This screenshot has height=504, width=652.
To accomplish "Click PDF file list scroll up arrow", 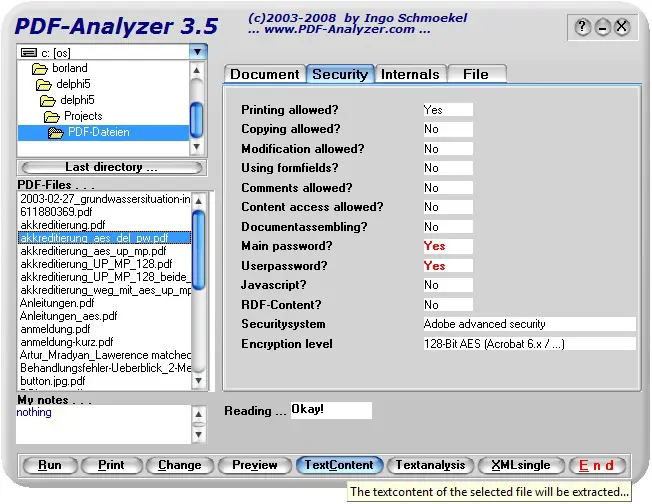I will 199,201.
